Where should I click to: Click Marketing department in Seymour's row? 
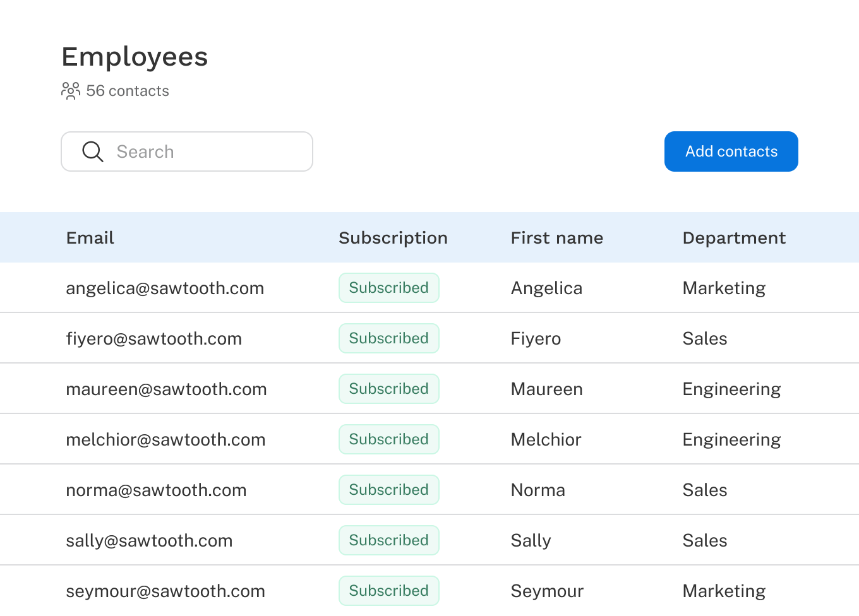(x=724, y=591)
